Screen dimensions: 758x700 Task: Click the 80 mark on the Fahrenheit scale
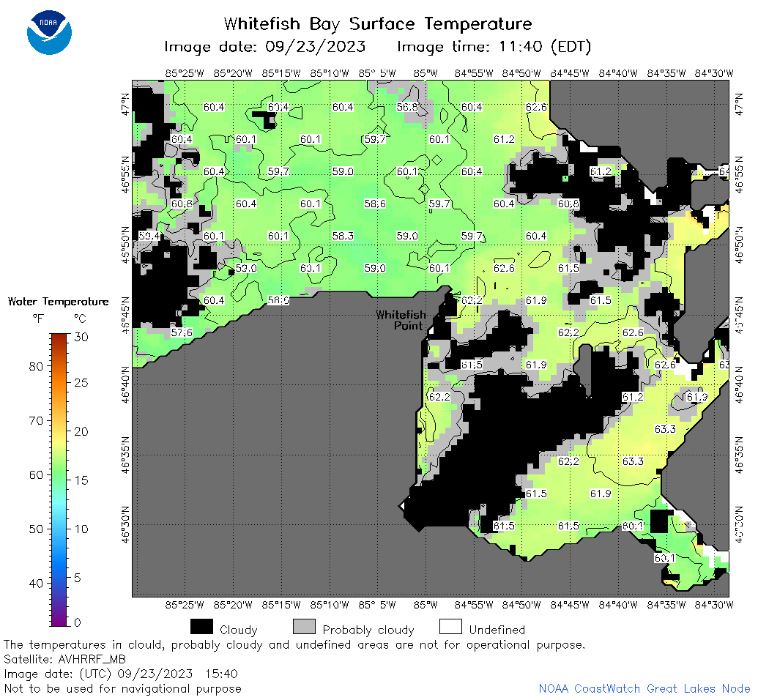[x=37, y=366]
